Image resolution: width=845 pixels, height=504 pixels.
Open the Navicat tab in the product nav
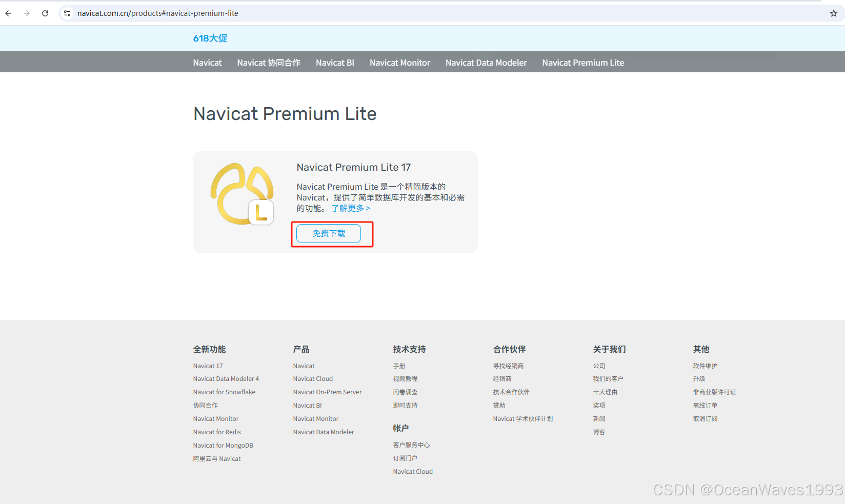click(x=207, y=63)
